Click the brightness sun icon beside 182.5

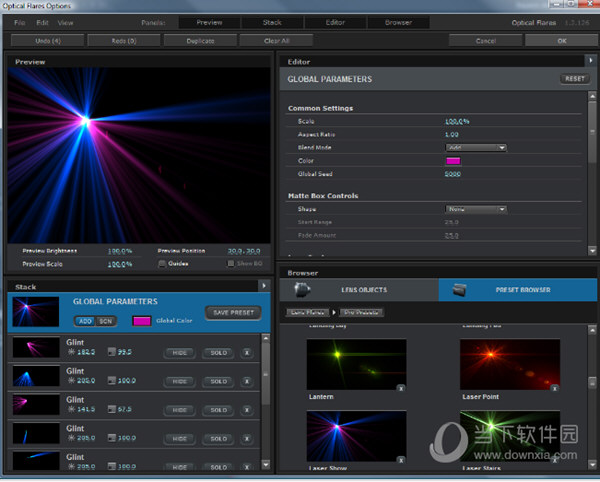point(71,352)
